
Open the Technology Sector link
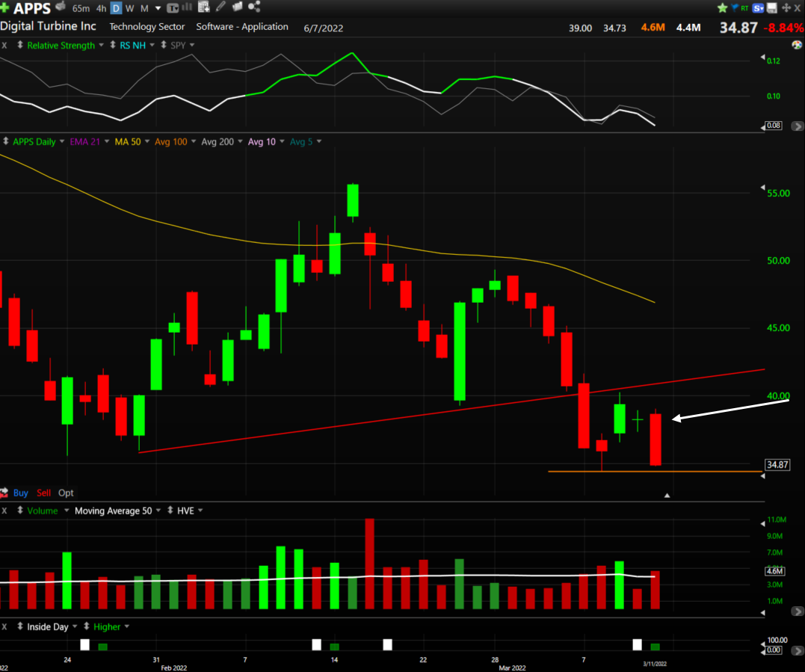146,27
